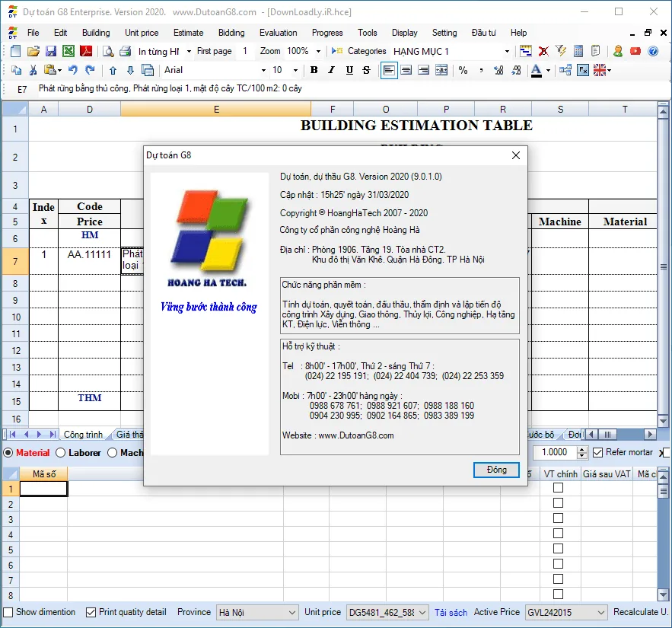Export to PDF with the red icon
This screenshot has height=628, width=672.
(86, 51)
